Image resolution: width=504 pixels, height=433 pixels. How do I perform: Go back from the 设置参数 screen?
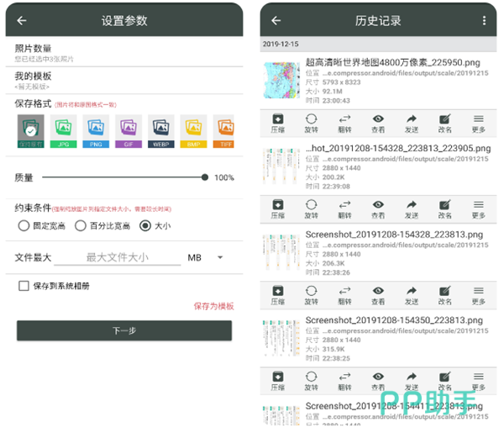click(x=22, y=20)
